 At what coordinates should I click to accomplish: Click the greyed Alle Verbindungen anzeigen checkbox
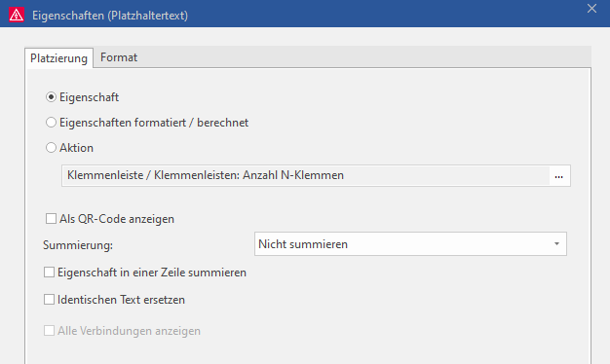pyautogui.click(x=49, y=331)
